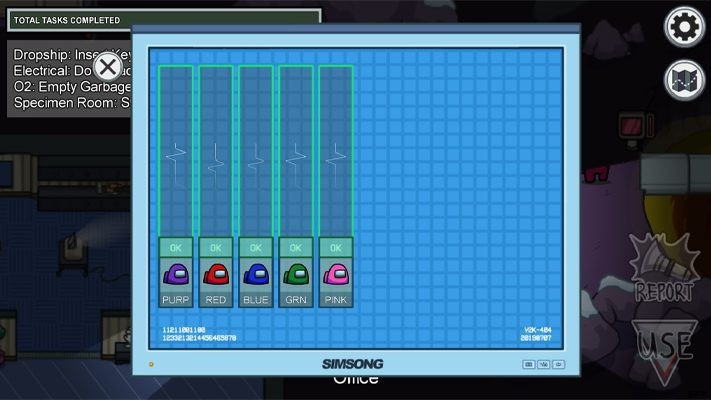Image resolution: width=711 pixels, height=400 pixels.
Task: Click the GRN name label
Action: click(296, 300)
